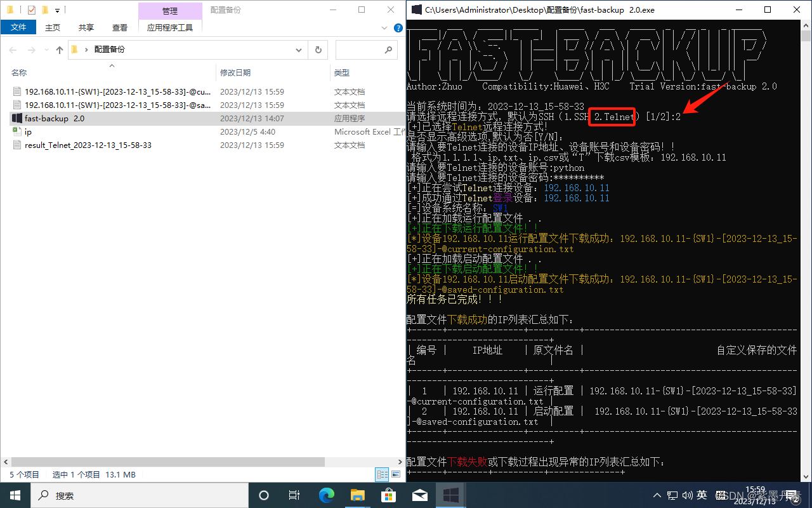Show hidden tray icons chevron

[x=658, y=495]
